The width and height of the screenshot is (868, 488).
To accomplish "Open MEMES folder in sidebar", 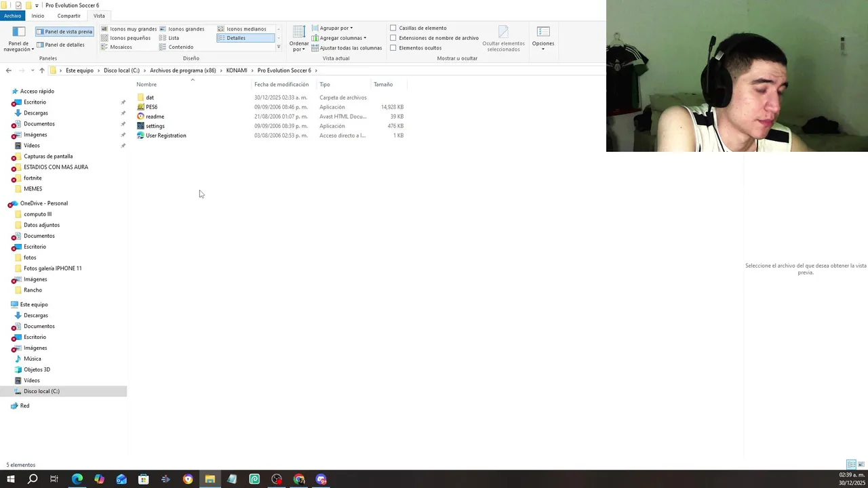I will 33,188.
